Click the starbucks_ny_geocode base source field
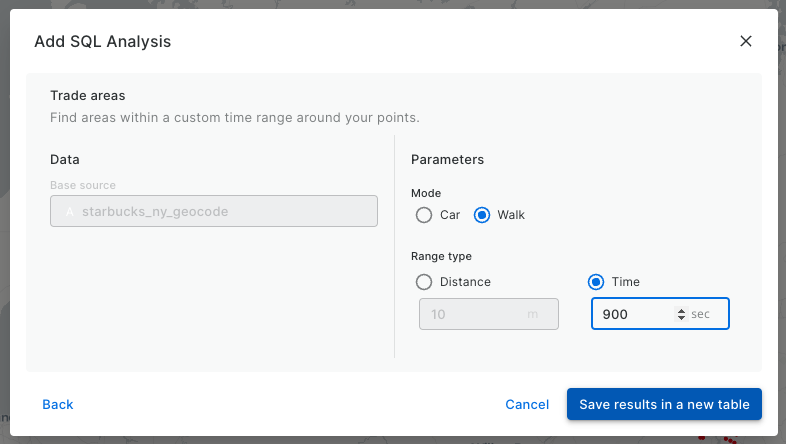Viewport: 786px width, 444px height. click(x=214, y=211)
